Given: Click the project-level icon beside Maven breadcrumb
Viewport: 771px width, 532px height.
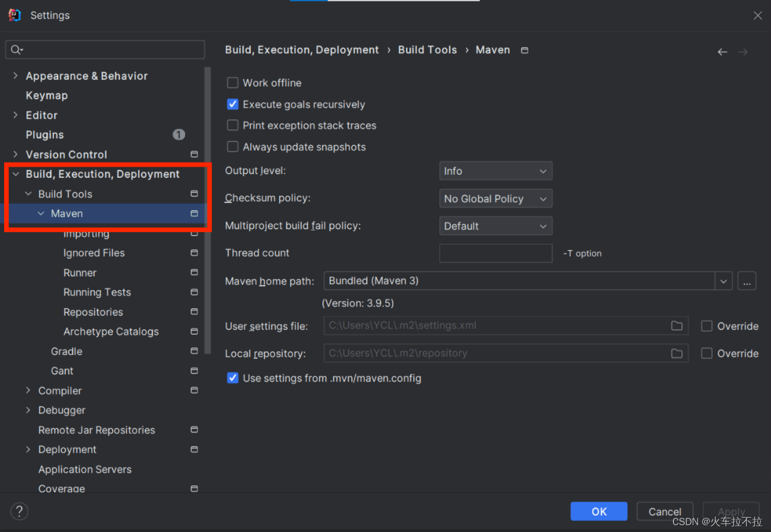Looking at the screenshot, I should [524, 50].
